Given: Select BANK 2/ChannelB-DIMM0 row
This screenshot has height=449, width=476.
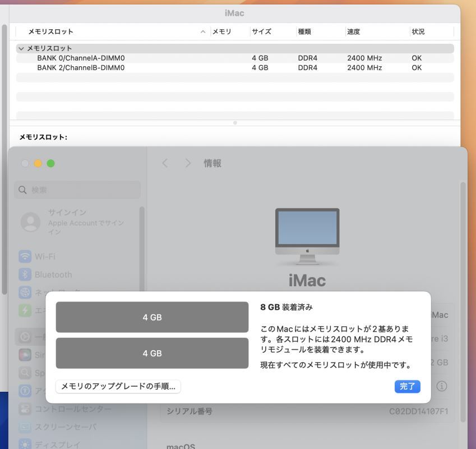Looking at the screenshot, I should (235, 68).
